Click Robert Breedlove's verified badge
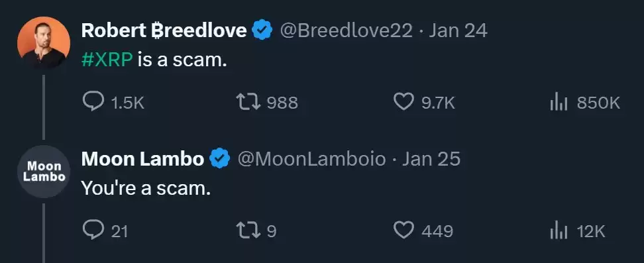Viewport: 644px width, 263px height. (x=262, y=30)
